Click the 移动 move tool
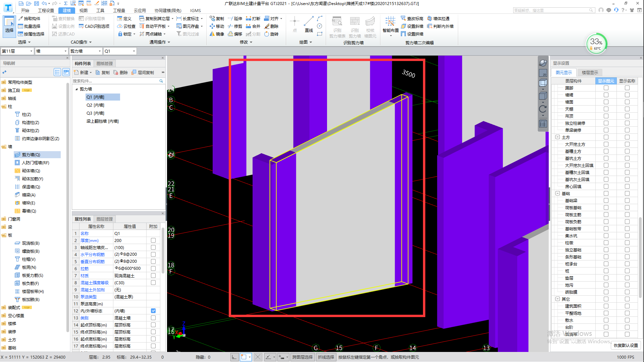 (217, 26)
